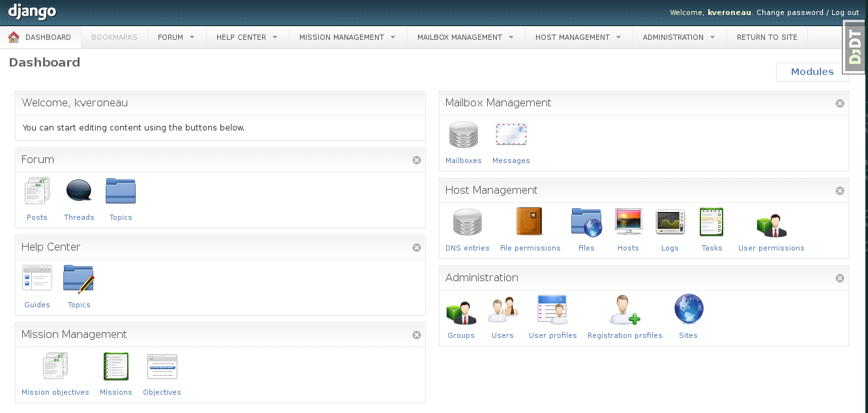Click the kveroneau username in header
Viewport: 868px width, 413px height.
coord(730,12)
